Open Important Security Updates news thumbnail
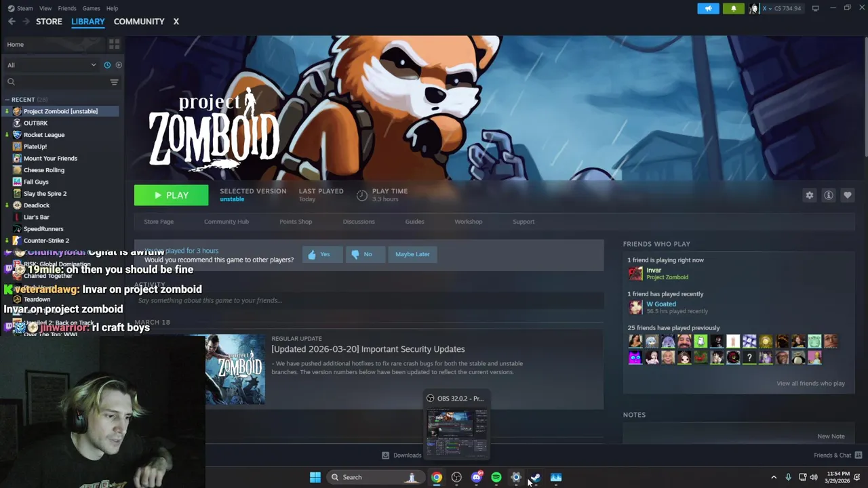This screenshot has height=488, width=868. click(x=235, y=369)
